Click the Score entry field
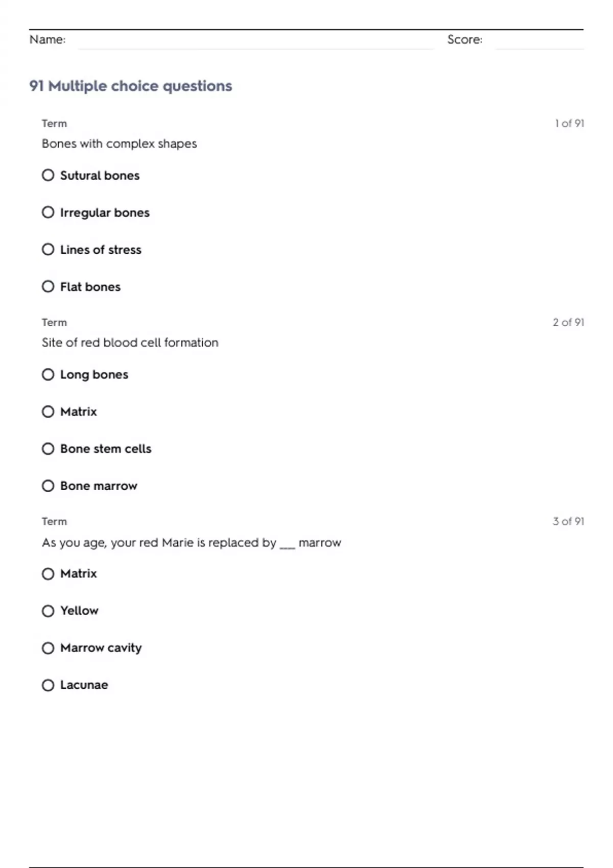 539,41
